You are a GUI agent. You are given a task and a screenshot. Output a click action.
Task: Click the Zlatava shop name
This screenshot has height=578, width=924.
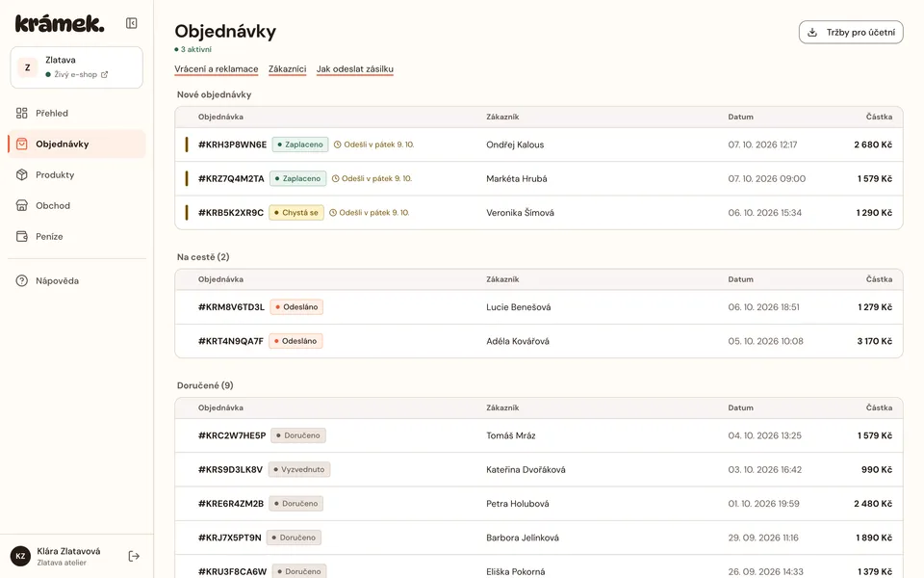pos(60,60)
